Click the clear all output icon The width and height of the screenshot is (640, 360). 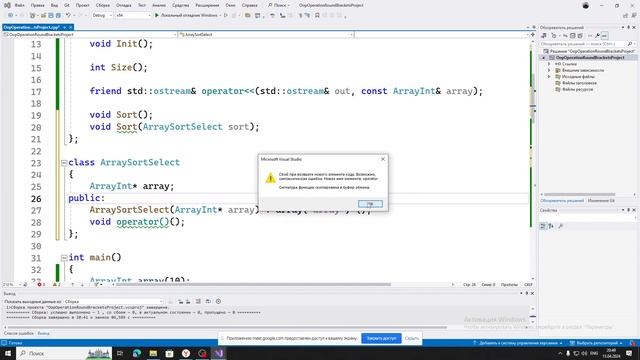coord(198,301)
